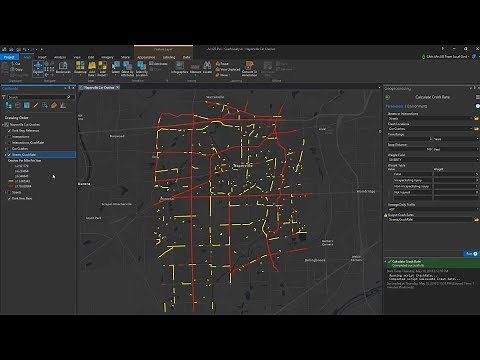The height and width of the screenshot is (360, 480).
Task: Open the Locate tool
Action: [207, 68]
